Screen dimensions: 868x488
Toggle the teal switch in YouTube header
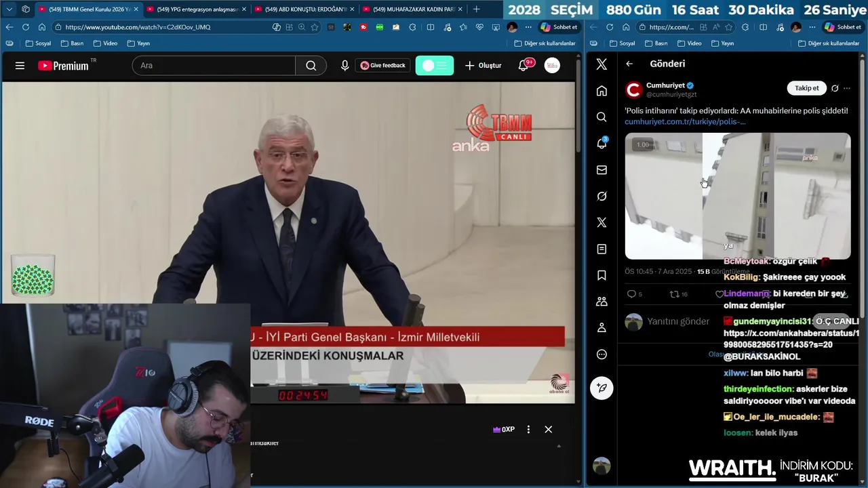(435, 66)
